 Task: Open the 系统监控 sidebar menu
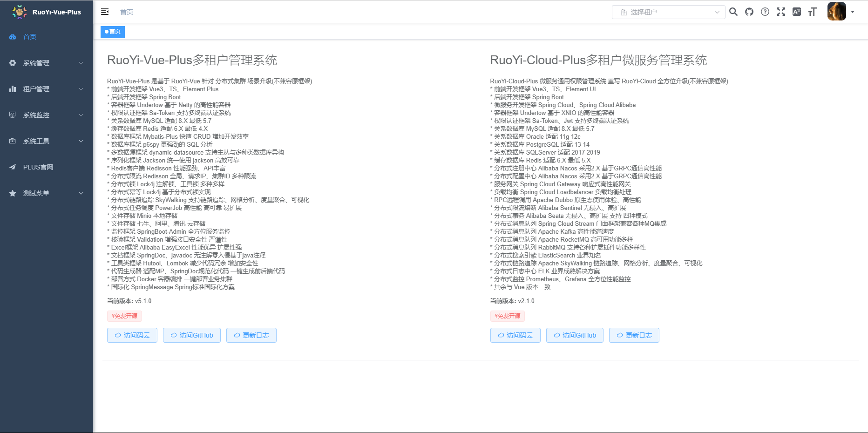coord(47,115)
